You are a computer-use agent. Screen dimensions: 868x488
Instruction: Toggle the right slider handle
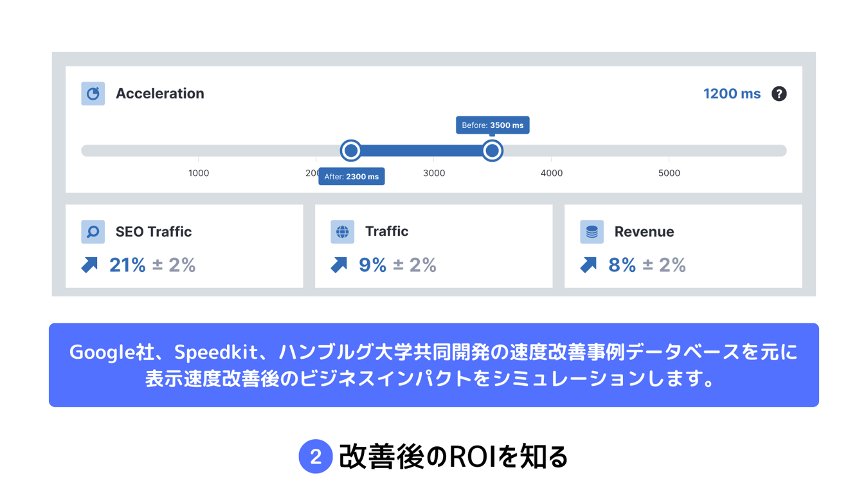pos(492,150)
